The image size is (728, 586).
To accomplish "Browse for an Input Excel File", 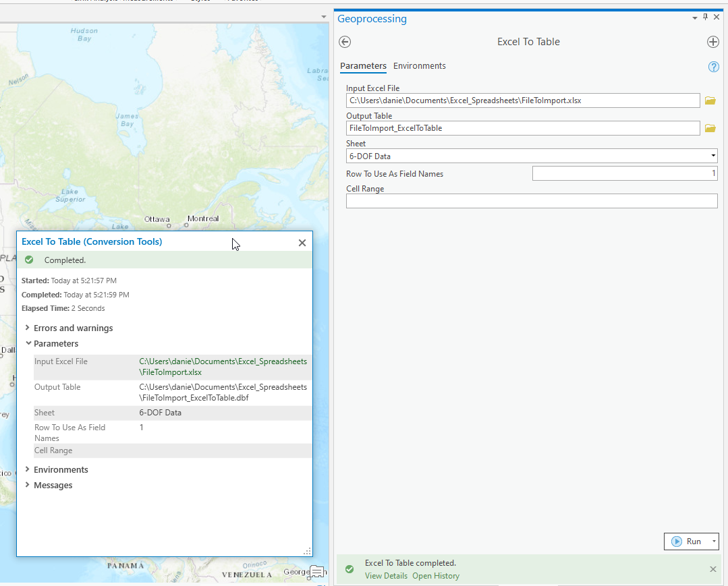I will coord(710,100).
